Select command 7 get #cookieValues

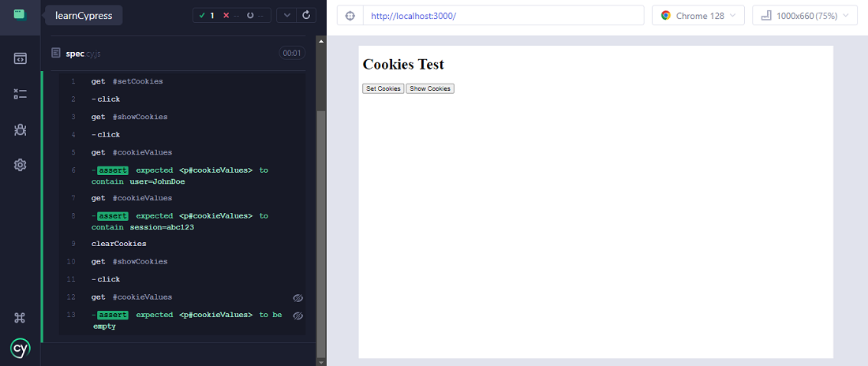pyautogui.click(x=182, y=198)
